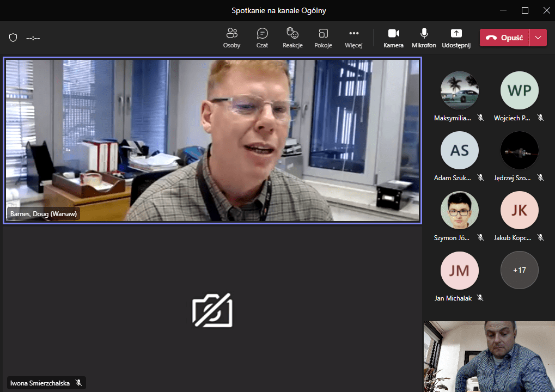Maximize the meeting window
This screenshot has width=555, height=392.
(525, 10)
